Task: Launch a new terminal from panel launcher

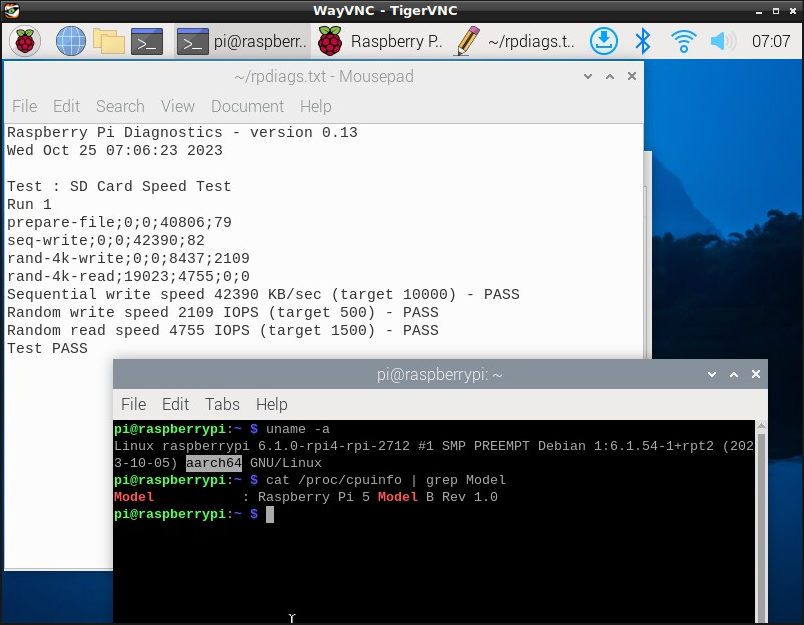Action: click(x=147, y=41)
